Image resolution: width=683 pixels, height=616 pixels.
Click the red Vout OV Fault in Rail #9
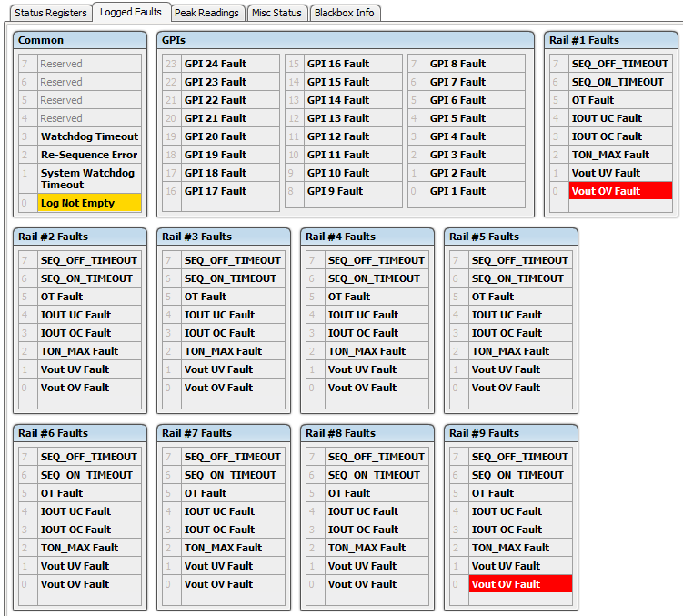click(520, 584)
